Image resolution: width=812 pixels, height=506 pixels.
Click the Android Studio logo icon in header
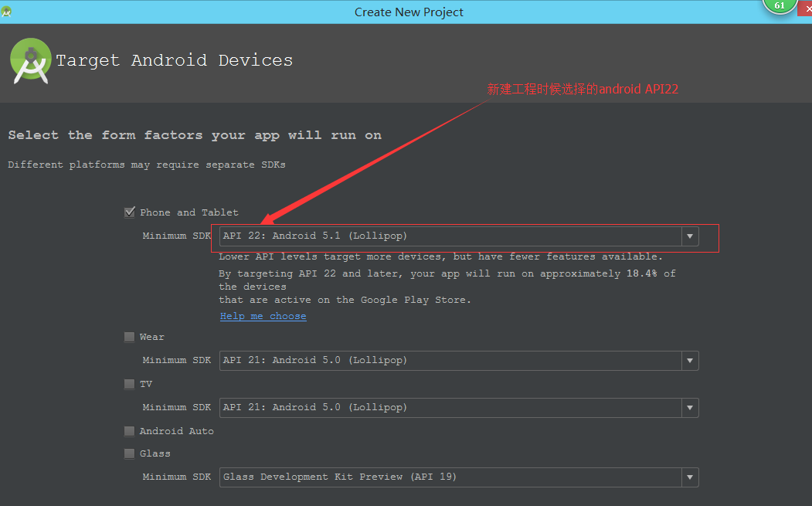(x=31, y=60)
